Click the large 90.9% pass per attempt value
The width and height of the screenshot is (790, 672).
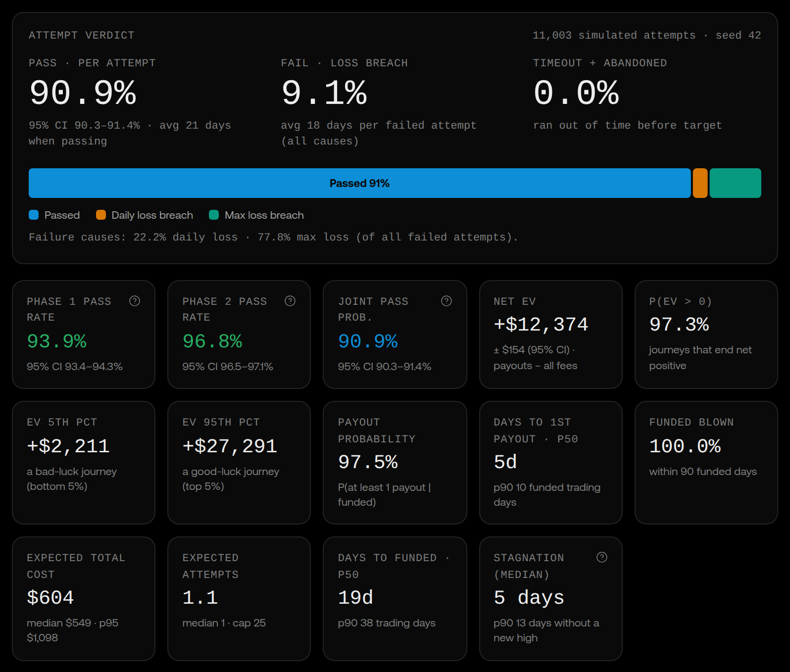point(83,93)
